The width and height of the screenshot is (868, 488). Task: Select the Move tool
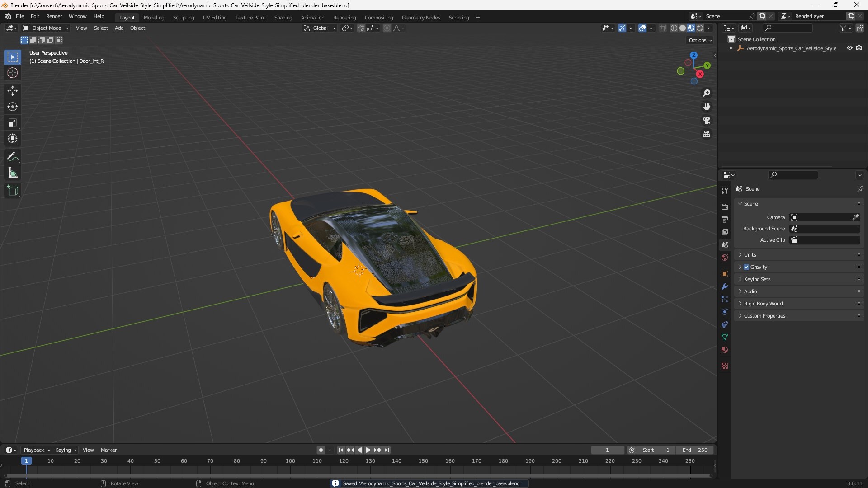tap(13, 91)
